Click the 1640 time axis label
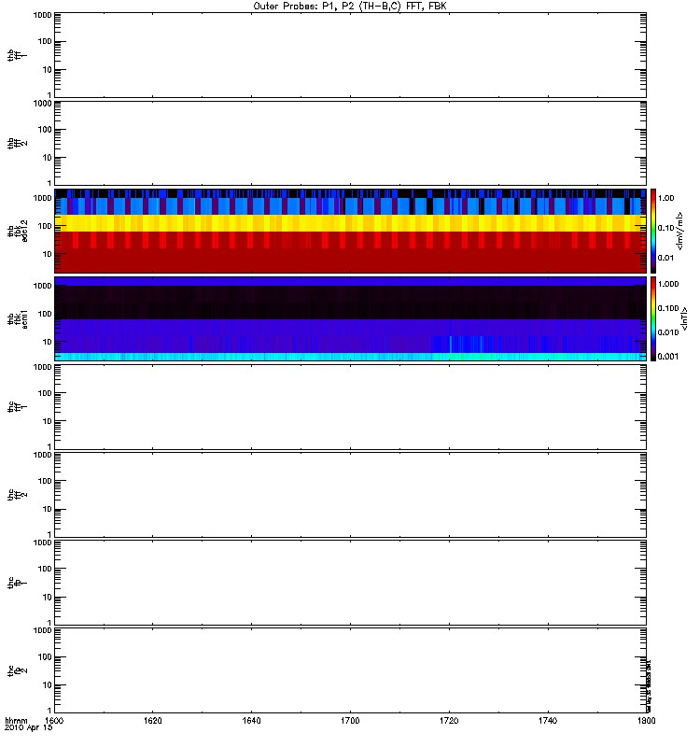The width and height of the screenshot is (700, 747). click(251, 720)
